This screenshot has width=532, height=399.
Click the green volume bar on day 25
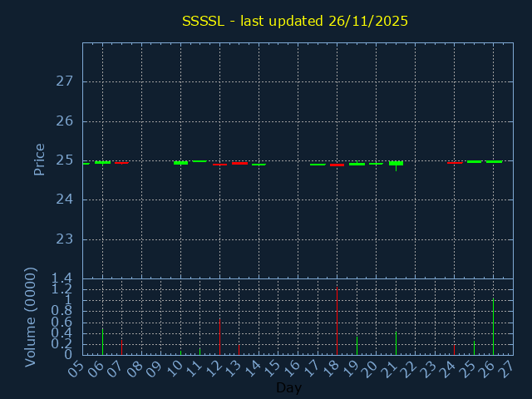tap(474, 347)
